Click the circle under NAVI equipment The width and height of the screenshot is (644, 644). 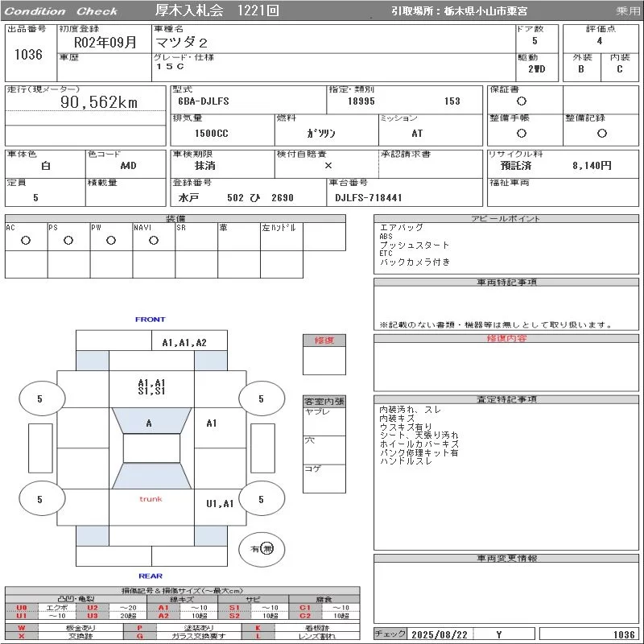pyautogui.click(x=154, y=241)
